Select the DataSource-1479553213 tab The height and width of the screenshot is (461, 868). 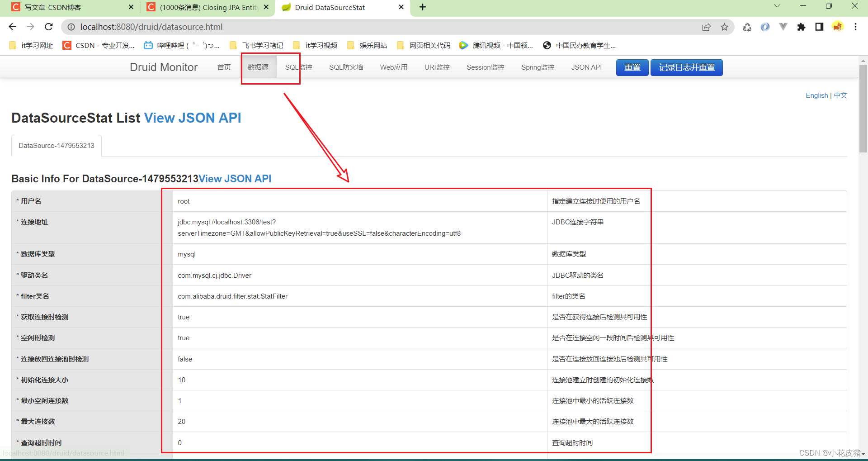57,146
